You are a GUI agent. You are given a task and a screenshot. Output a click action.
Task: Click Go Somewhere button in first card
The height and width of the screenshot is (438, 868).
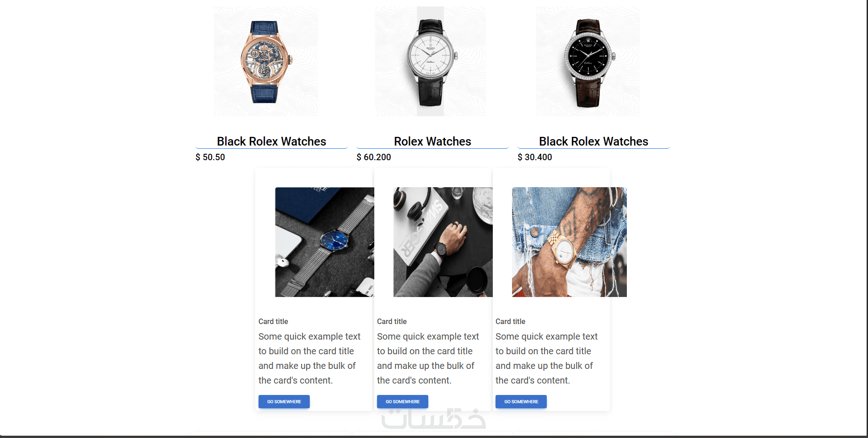coord(284,402)
